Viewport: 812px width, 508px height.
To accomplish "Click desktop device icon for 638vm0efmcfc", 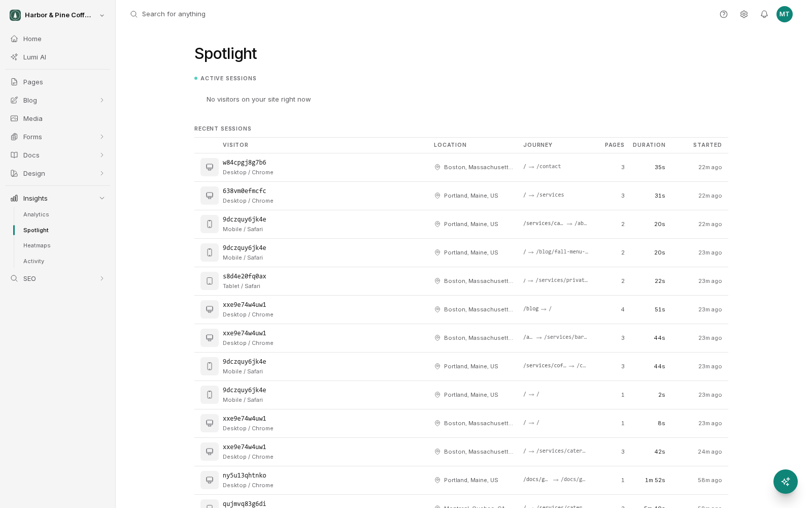I will 210,196.
